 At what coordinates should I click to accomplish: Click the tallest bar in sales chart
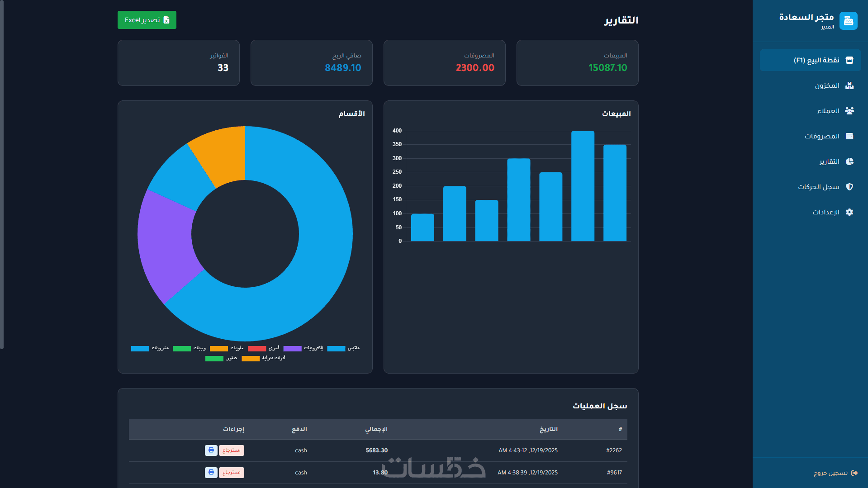click(x=583, y=186)
